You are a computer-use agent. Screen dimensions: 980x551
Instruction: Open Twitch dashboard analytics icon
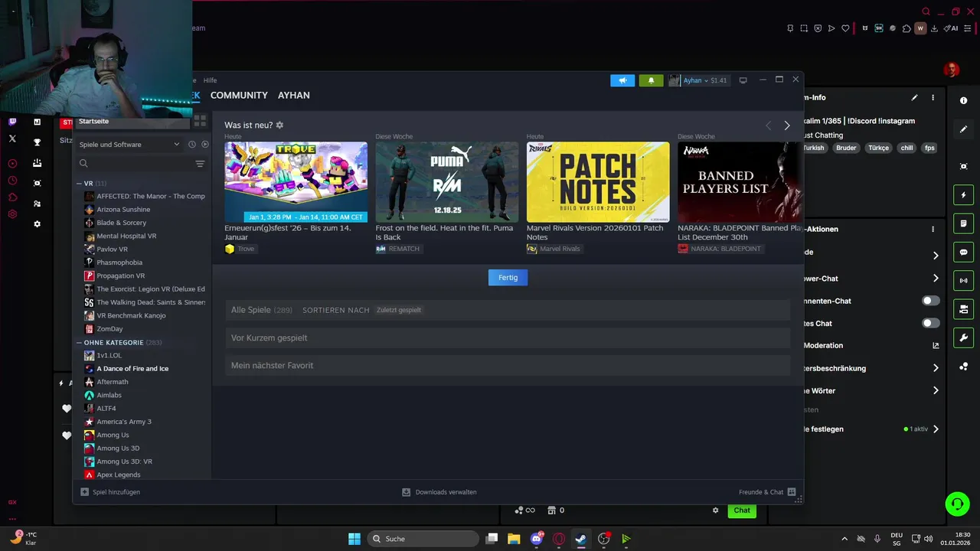coord(37,122)
